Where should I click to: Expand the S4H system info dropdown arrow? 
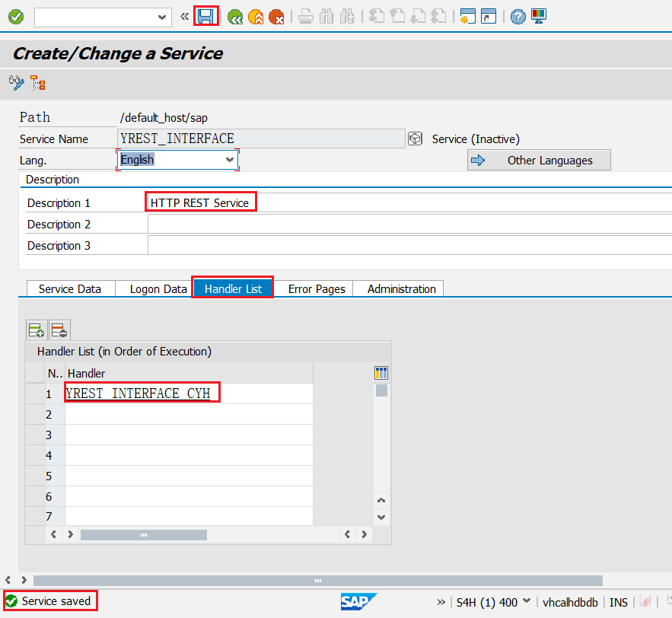tap(526, 601)
